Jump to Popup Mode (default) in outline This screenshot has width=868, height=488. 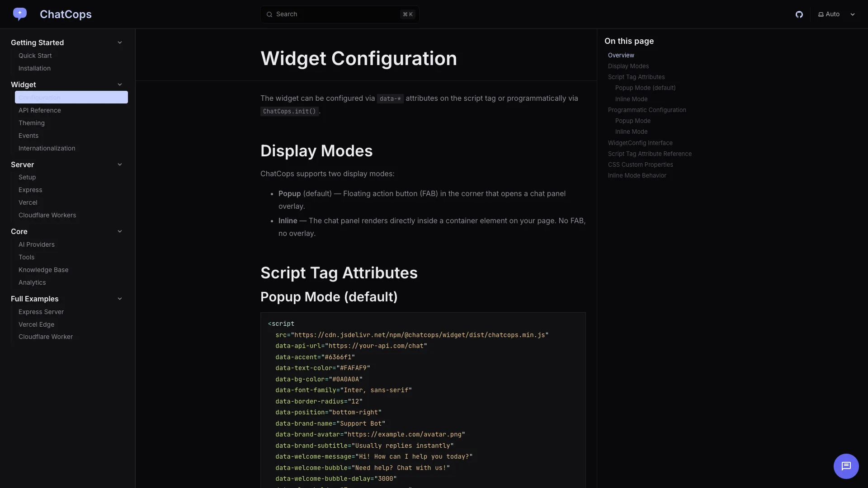point(646,88)
